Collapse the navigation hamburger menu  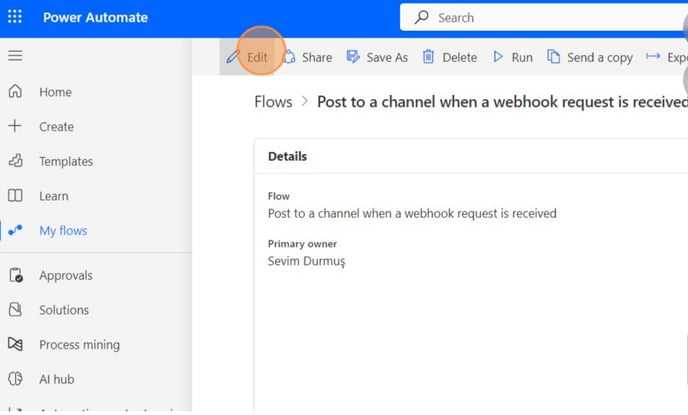(x=15, y=56)
